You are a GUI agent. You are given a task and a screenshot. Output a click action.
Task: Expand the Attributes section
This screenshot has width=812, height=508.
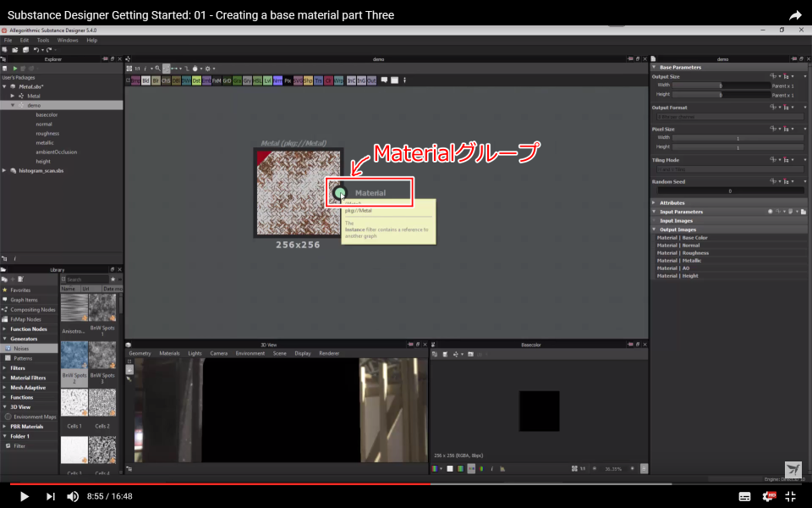click(x=654, y=202)
